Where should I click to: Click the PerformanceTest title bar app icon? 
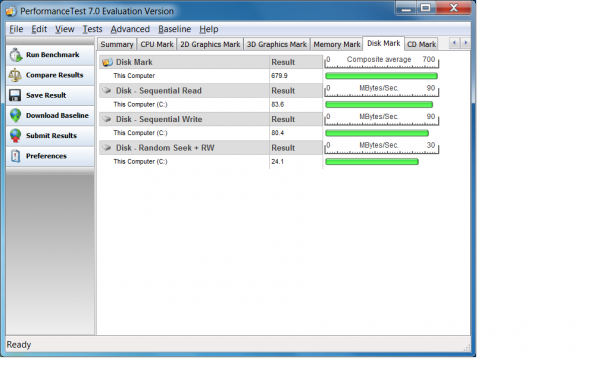[11, 11]
